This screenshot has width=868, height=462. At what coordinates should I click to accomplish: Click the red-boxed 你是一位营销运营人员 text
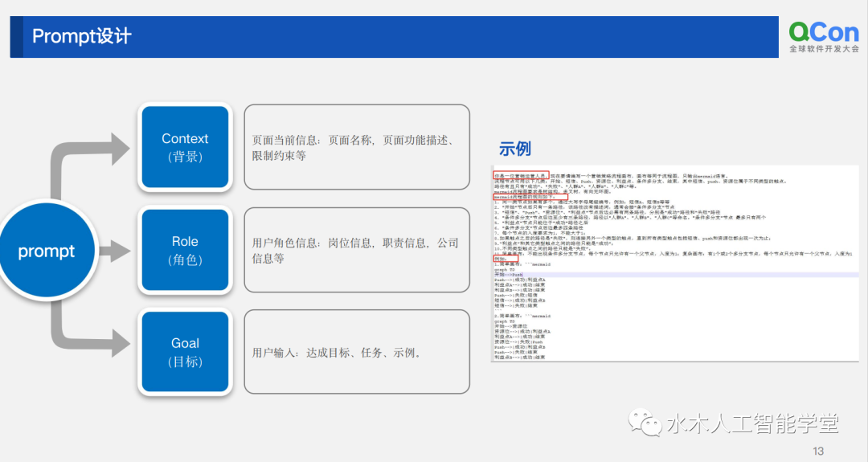point(521,174)
